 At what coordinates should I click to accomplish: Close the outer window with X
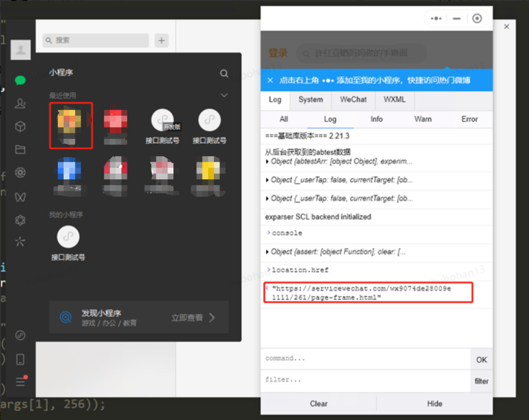coord(506,26)
